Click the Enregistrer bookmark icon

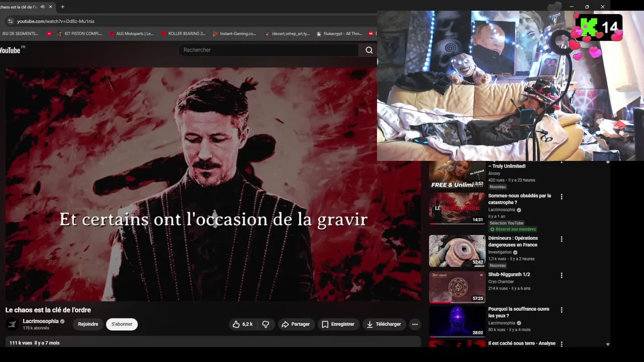(325, 324)
